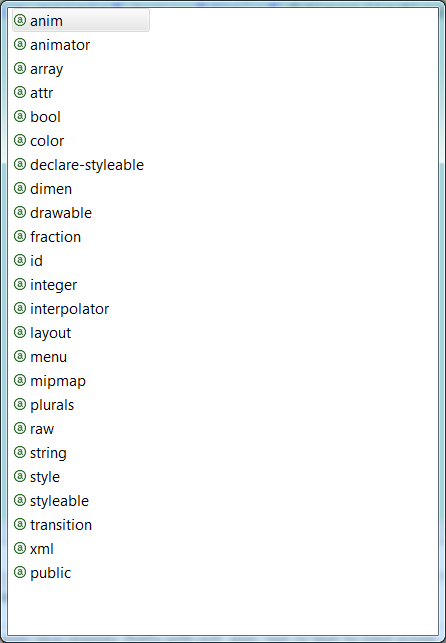This screenshot has height=643, width=446.
Task: Select the plurals item
Action: 52,405
